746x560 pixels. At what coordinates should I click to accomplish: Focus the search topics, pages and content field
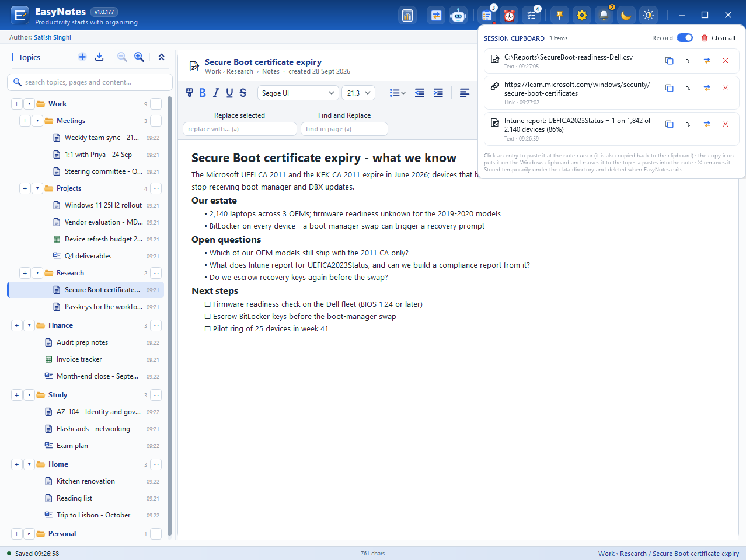[x=90, y=82]
